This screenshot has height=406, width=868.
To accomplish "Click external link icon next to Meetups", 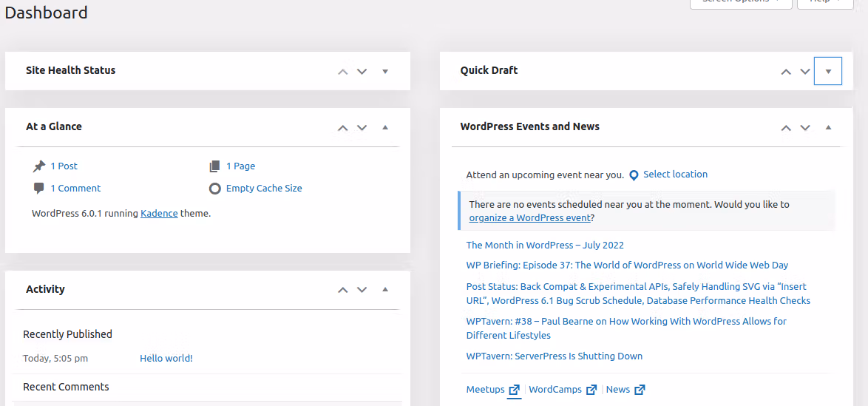I will coord(515,390).
